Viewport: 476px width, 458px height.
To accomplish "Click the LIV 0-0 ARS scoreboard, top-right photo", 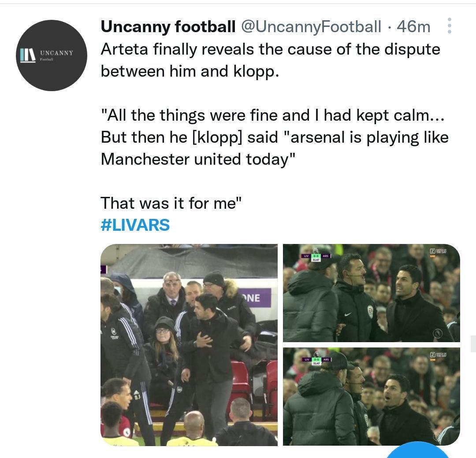I will click(x=316, y=256).
